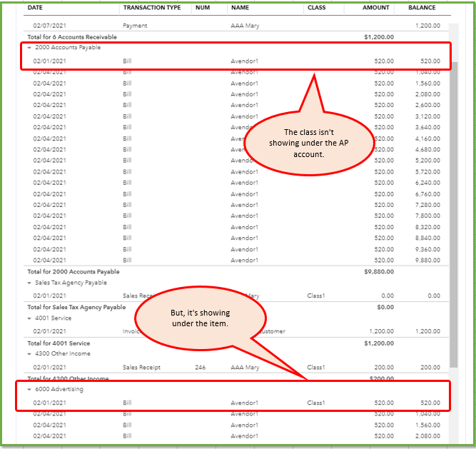Click the $9,880.00 Accounts Payable total
The height and width of the screenshot is (449, 476).
pyautogui.click(x=379, y=272)
